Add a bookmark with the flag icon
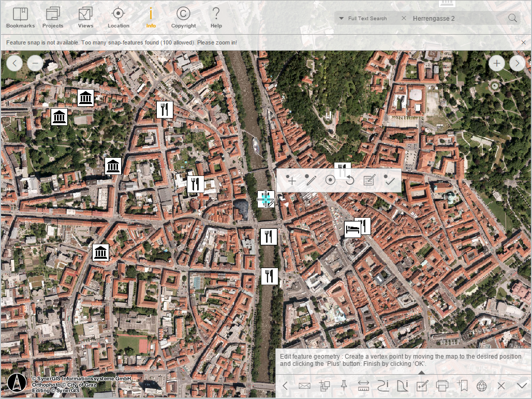532x399 pixels. tap(462, 386)
